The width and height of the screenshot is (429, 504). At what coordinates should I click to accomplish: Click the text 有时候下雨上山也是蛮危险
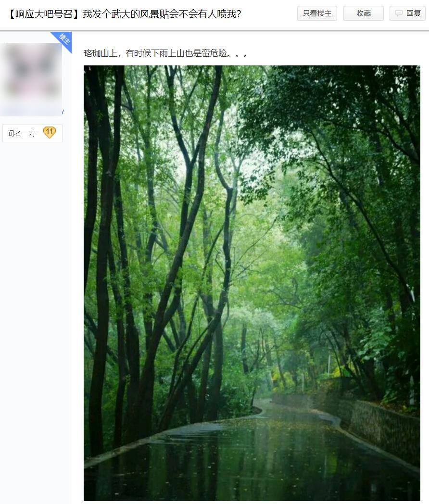pos(176,53)
